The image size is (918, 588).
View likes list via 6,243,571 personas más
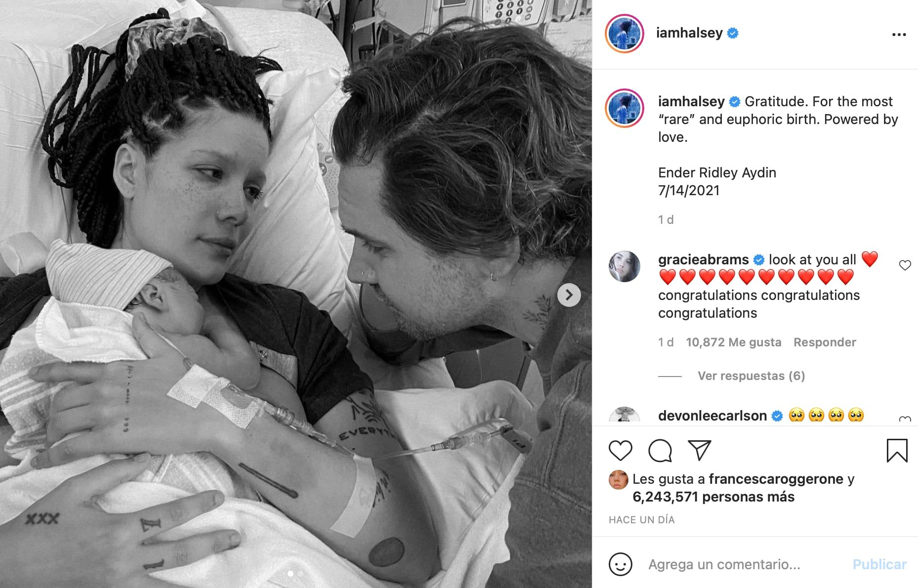tap(713, 497)
